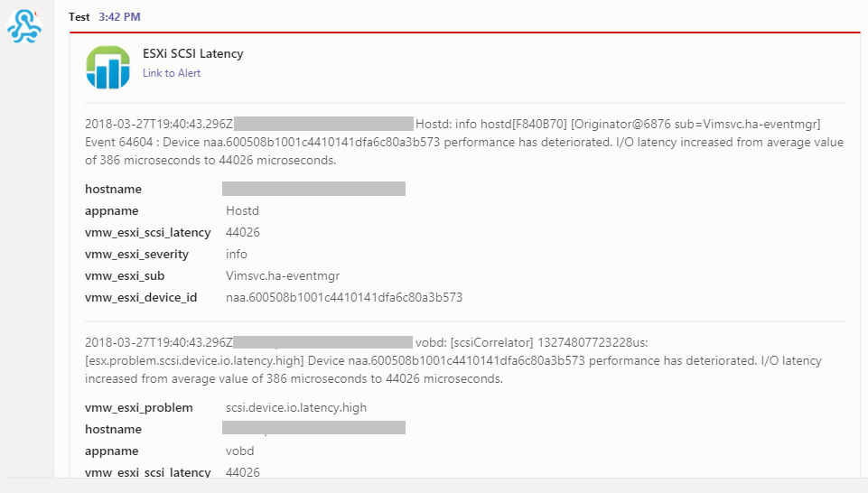This screenshot has width=868, height=493.
Task: Click the 3:42 PM message timestamp
Action: 119,17
